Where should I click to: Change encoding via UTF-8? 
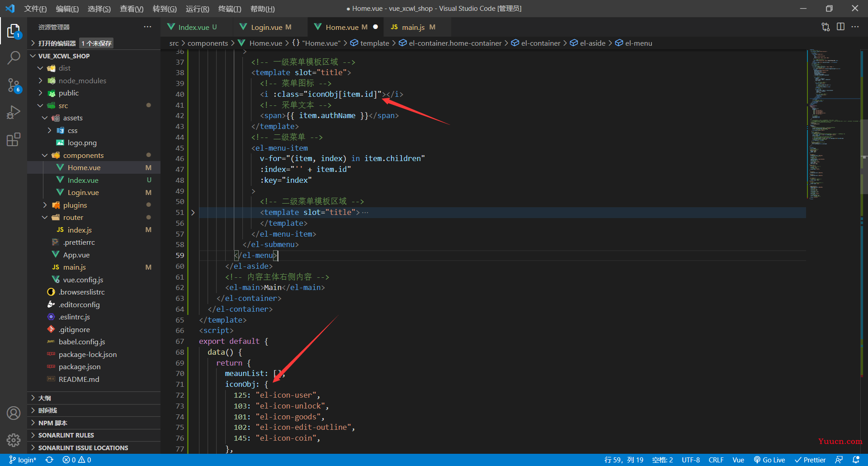tap(690, 460)
